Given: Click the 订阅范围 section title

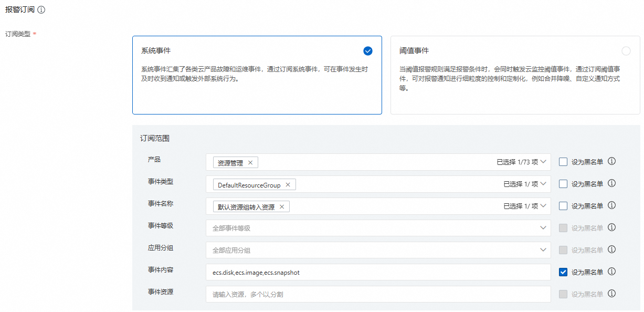Looking at the screenshot, I should click(x=155, y=139).
